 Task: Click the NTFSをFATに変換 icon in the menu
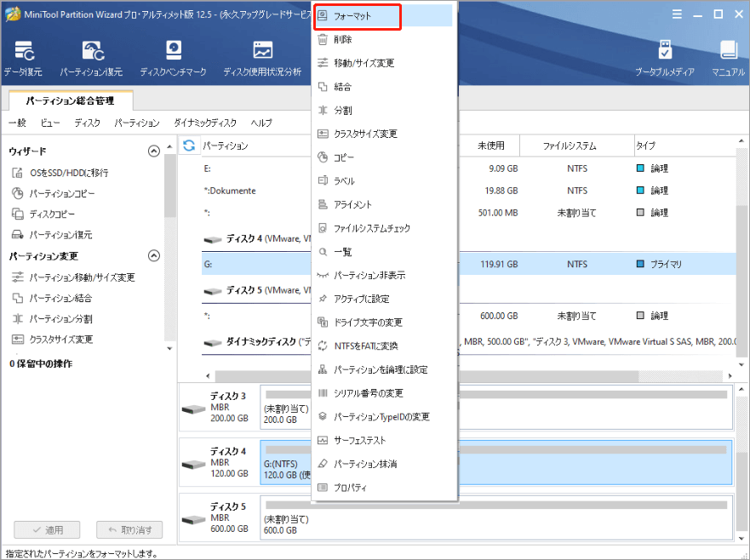(323, 346)
